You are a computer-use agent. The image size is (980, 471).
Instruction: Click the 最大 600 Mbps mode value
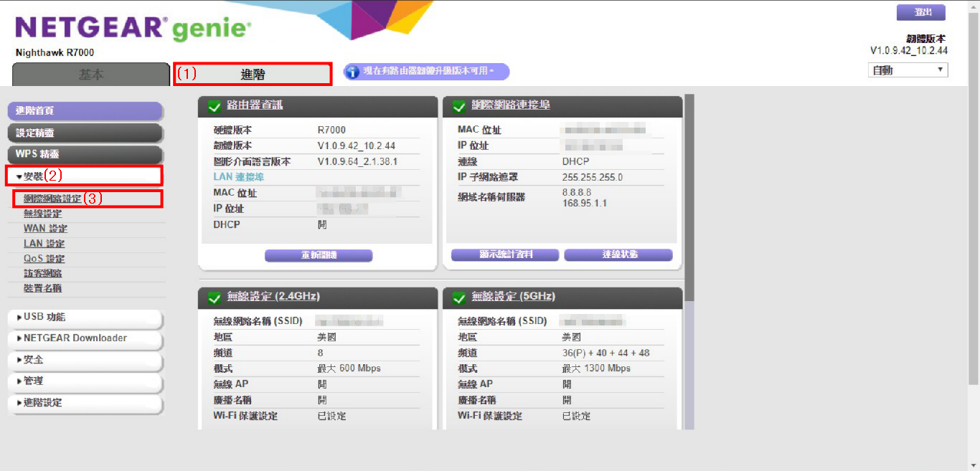pos(349,368)
